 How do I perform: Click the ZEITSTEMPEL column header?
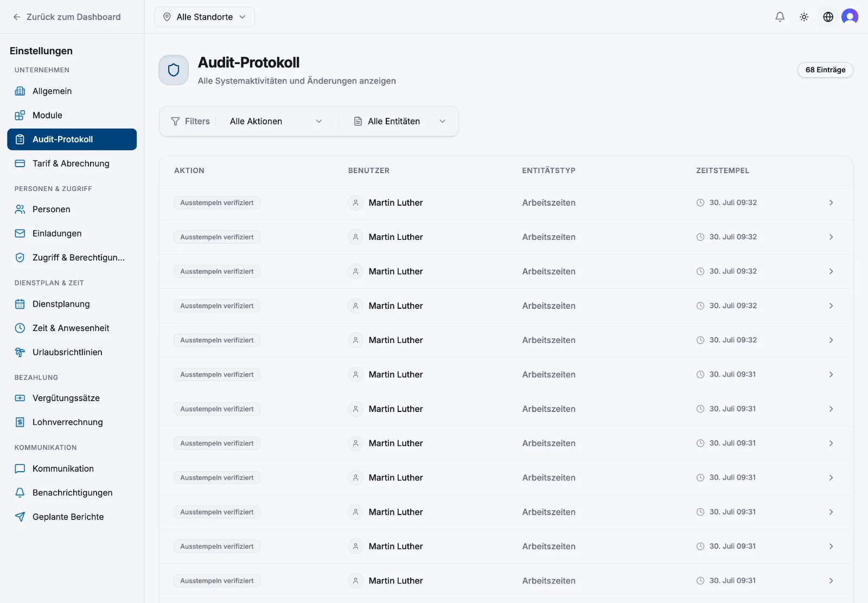coord(723,170)
